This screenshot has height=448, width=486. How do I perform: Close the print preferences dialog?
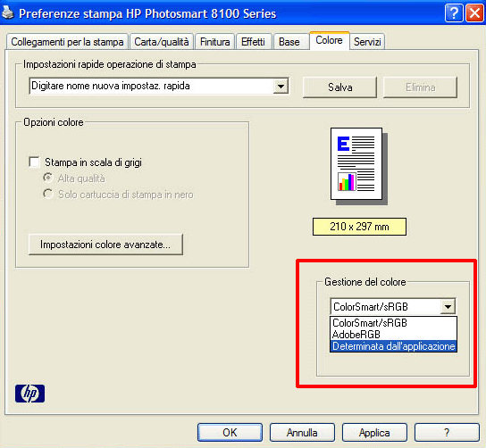[474, 13]
